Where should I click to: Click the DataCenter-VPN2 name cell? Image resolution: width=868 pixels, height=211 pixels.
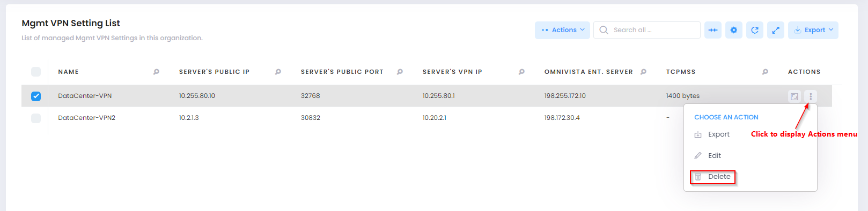click(x=87, y=118)
